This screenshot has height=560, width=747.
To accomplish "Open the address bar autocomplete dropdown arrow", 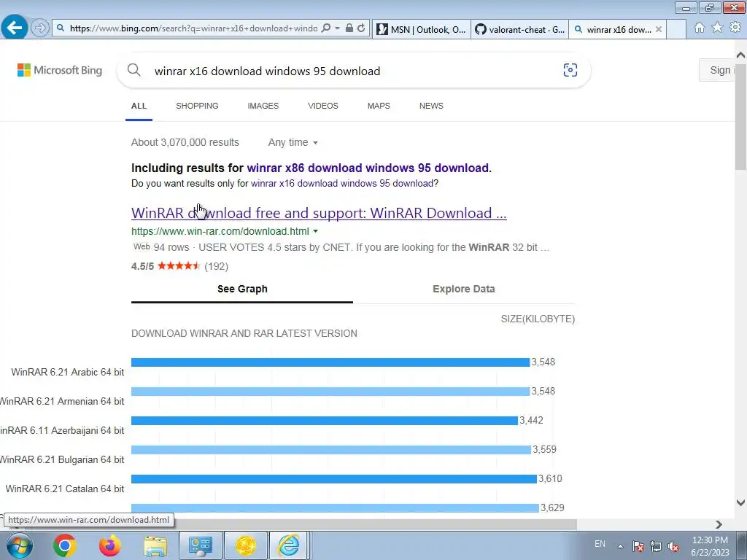I will [x=337, y=28].
